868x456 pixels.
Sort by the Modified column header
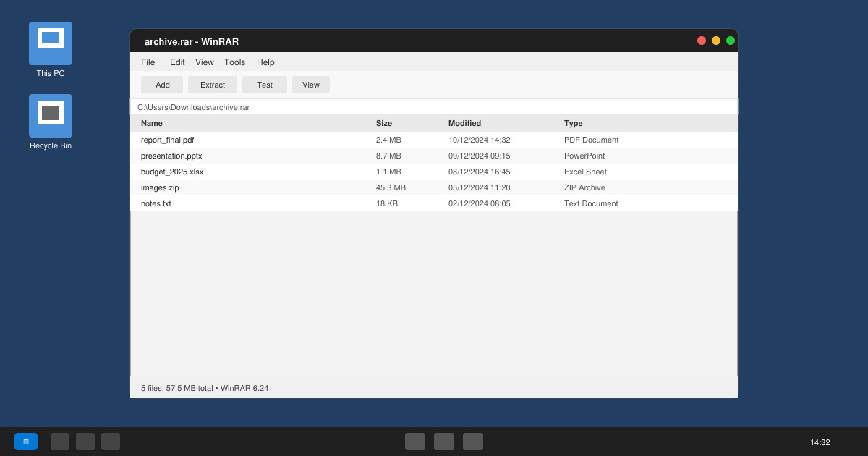tap(464, 123)
